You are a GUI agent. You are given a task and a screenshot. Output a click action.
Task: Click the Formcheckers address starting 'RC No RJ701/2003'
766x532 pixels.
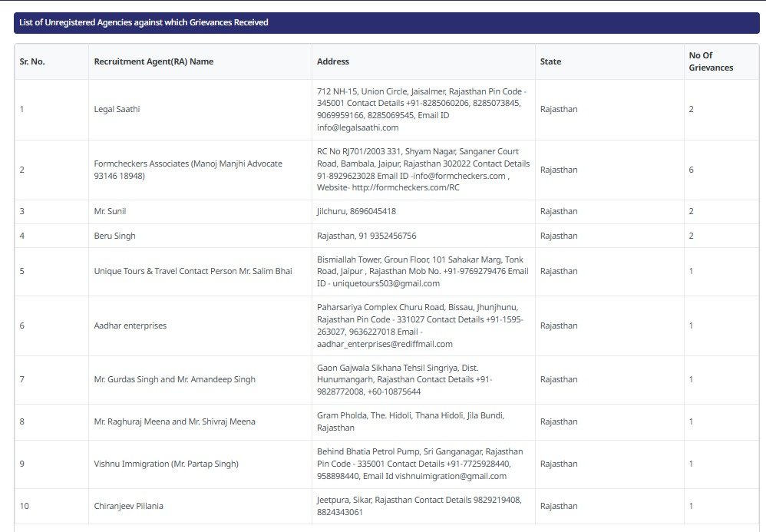[x=423, y=170]
